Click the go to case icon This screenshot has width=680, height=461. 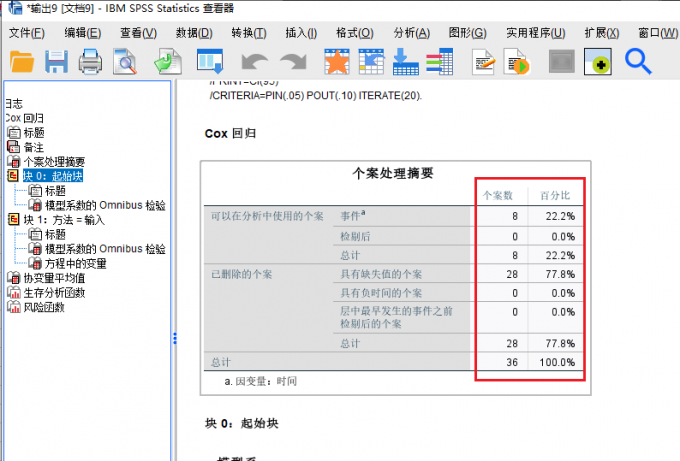371,62
